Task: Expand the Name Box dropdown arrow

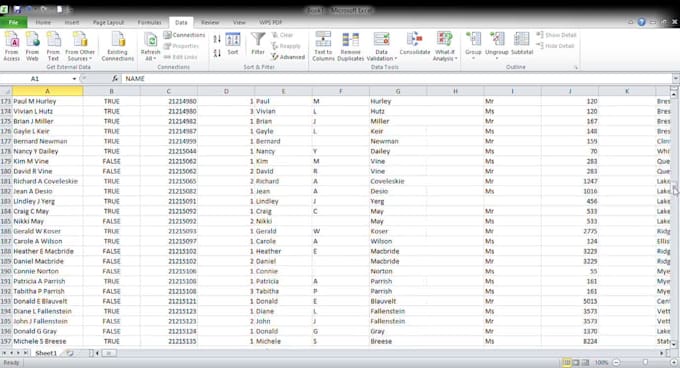Action: pos(74,78)
